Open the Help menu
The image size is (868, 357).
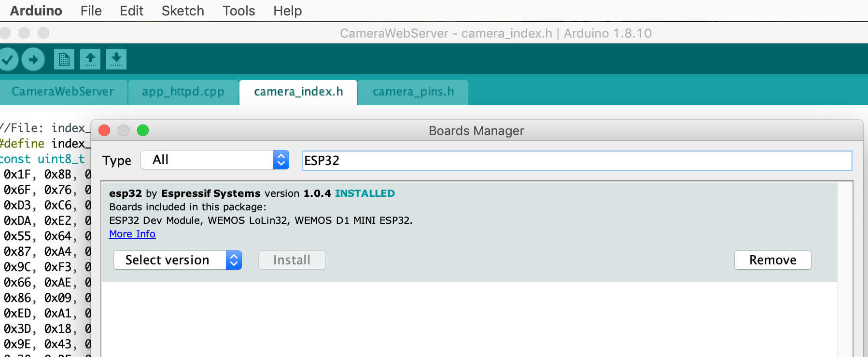(287, 11)
